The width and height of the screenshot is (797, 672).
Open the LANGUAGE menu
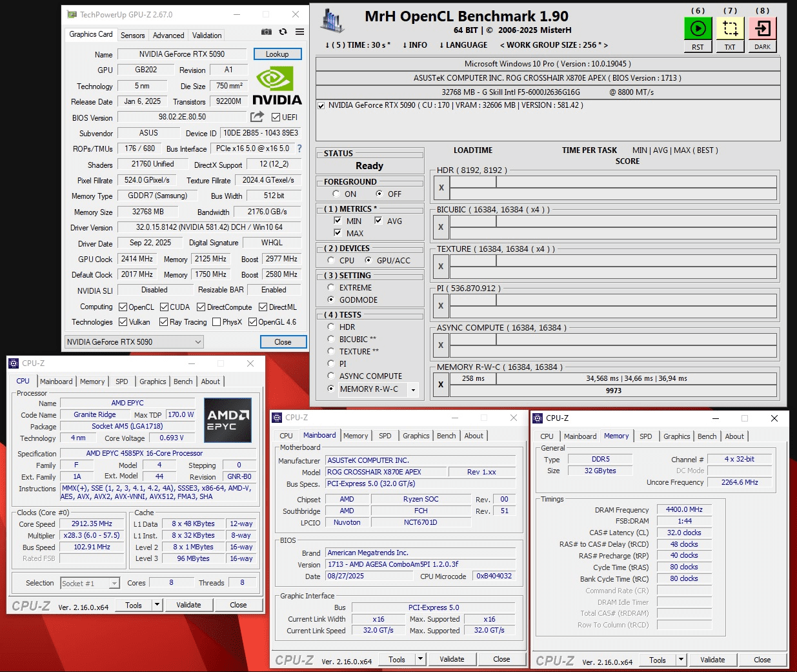463,45
